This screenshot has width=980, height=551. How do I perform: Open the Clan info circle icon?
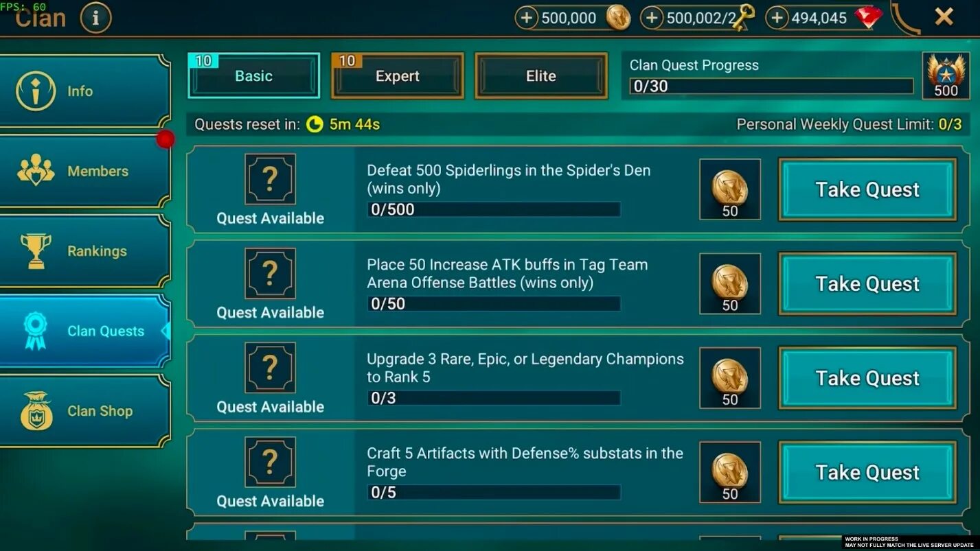click(x=95, y=19)
